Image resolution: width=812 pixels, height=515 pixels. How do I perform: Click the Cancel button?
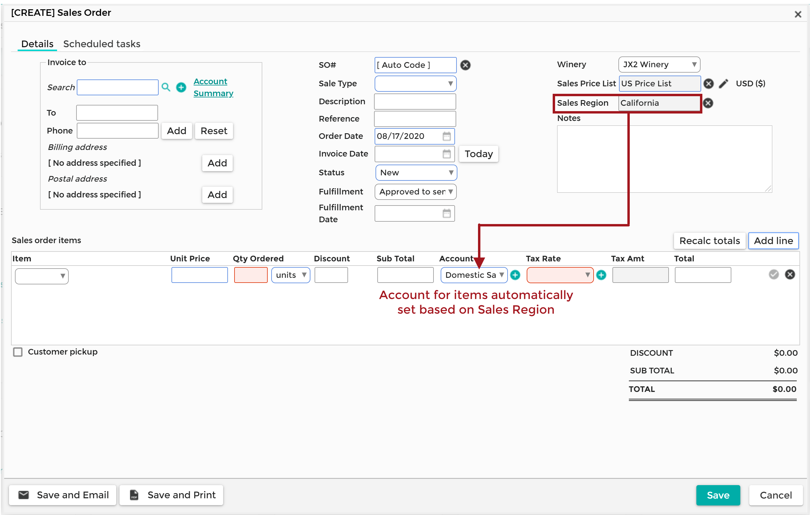(x=776, y=495)
